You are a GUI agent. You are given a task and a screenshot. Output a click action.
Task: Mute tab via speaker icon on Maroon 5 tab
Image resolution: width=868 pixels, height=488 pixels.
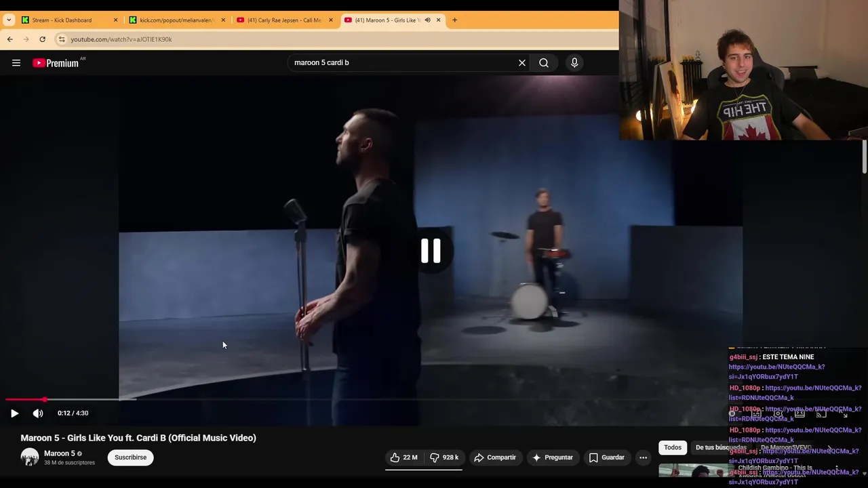(x=427, y=20)
